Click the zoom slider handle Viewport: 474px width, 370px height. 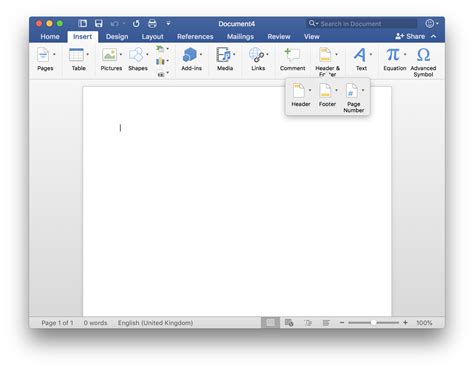click(x=374, y=323)
